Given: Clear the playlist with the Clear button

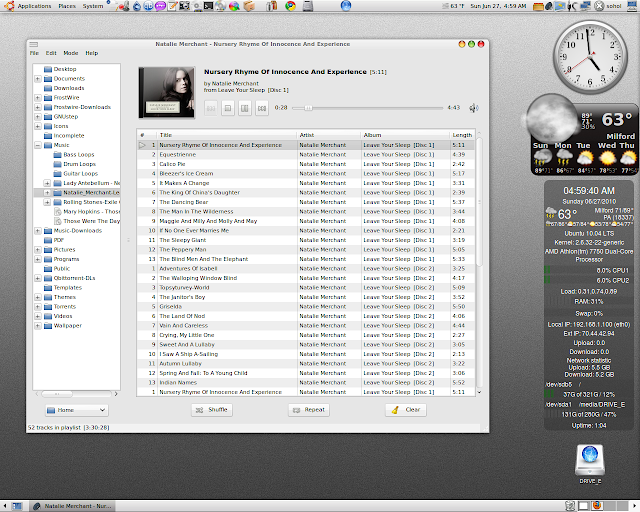Looking at the screenshot, I should click(x=406, y=410).
